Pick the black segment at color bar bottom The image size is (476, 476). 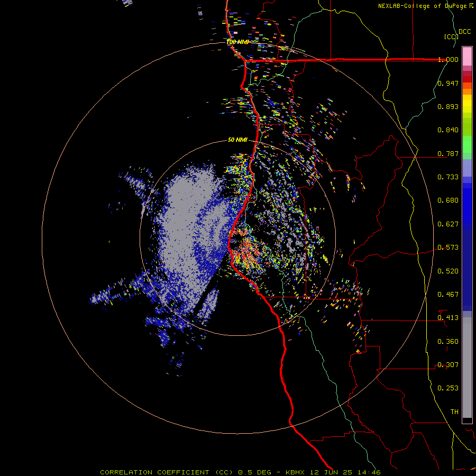[467, 420]
